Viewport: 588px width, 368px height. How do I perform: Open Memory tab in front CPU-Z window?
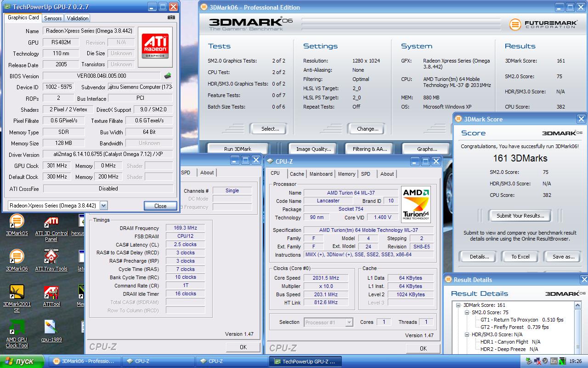point(346,174)
